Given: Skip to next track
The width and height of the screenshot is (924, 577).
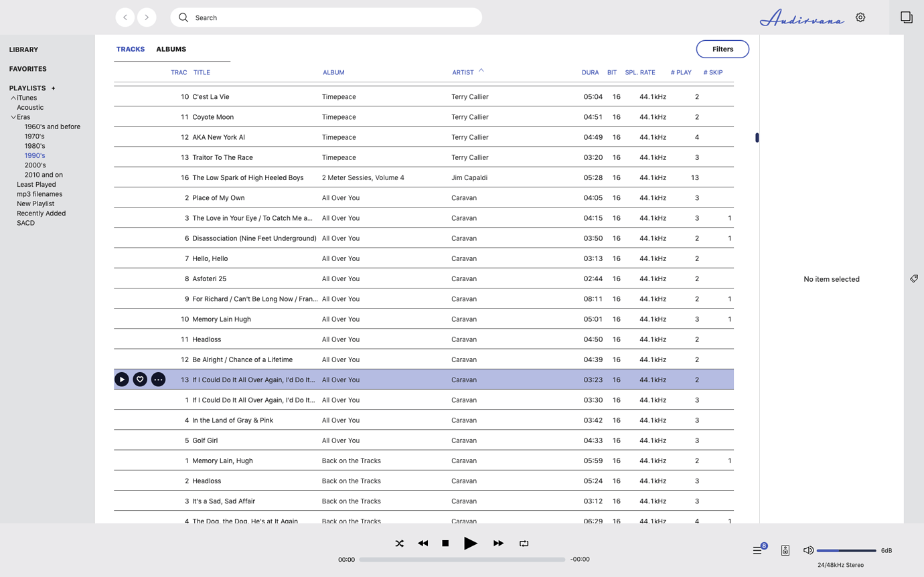Looking at the screenshot, I should [x=498, y=544].
